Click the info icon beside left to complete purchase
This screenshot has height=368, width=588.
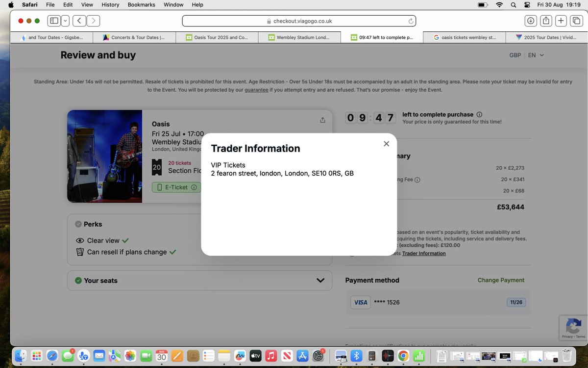479,114
